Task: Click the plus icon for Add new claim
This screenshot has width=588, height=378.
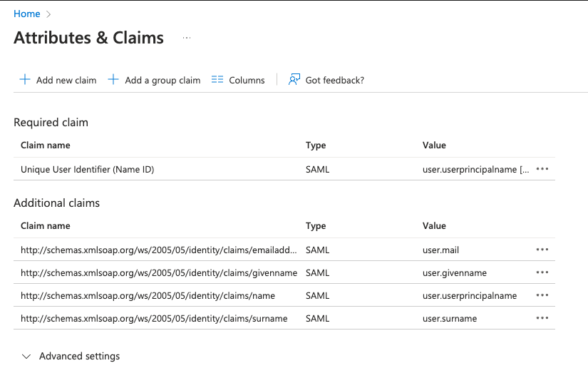Action: click(x=25, y=80)
